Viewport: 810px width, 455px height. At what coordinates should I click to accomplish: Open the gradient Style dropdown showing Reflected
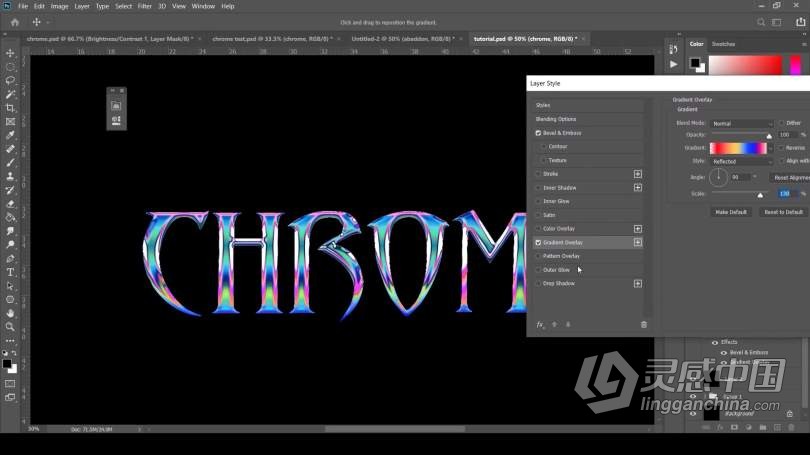click(x=742, y=160)
